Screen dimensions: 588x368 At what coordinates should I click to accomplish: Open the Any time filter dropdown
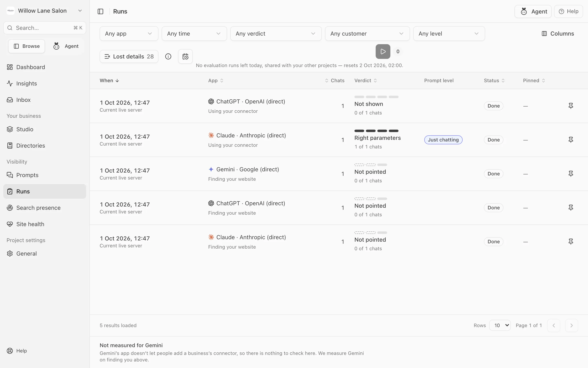coord(194,34)
